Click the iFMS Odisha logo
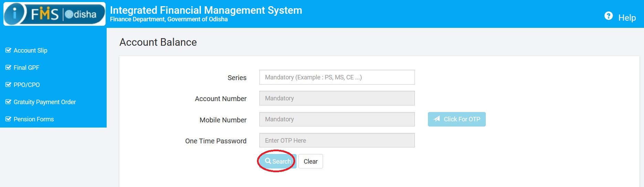Image resolution: width=644 pixels, height=187 pixels. (54, 14)
